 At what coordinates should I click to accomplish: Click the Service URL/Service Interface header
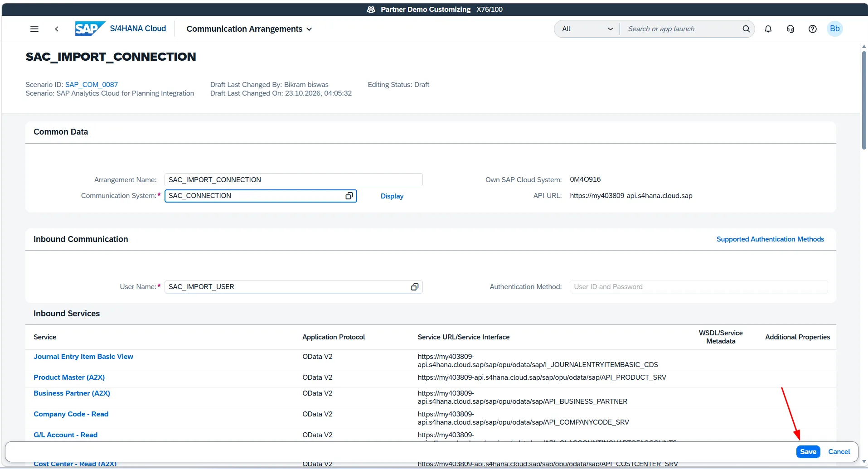(x=463, y=337)
